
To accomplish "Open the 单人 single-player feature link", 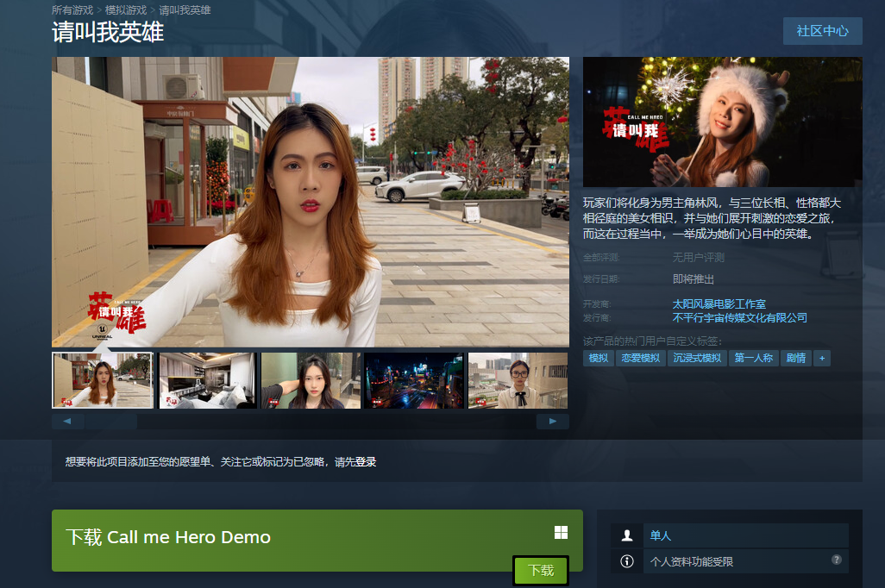I will click(x=745, y=535).
